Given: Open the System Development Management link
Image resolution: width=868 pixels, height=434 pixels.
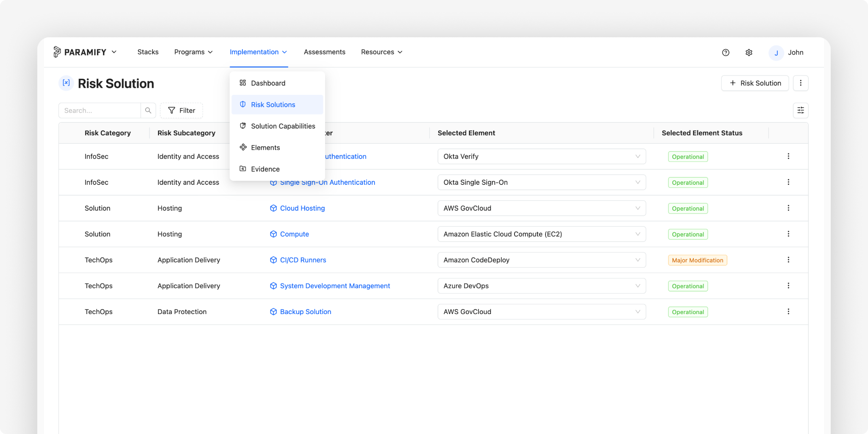Looking at the screenshot, I should tap(335, 286).
